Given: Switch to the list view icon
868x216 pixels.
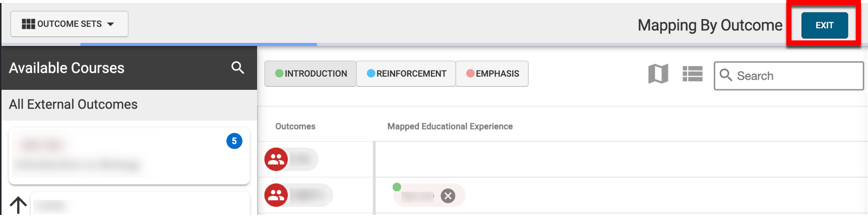Looking at the screenshot, I should pyautogui.click(x=692, y=74).
